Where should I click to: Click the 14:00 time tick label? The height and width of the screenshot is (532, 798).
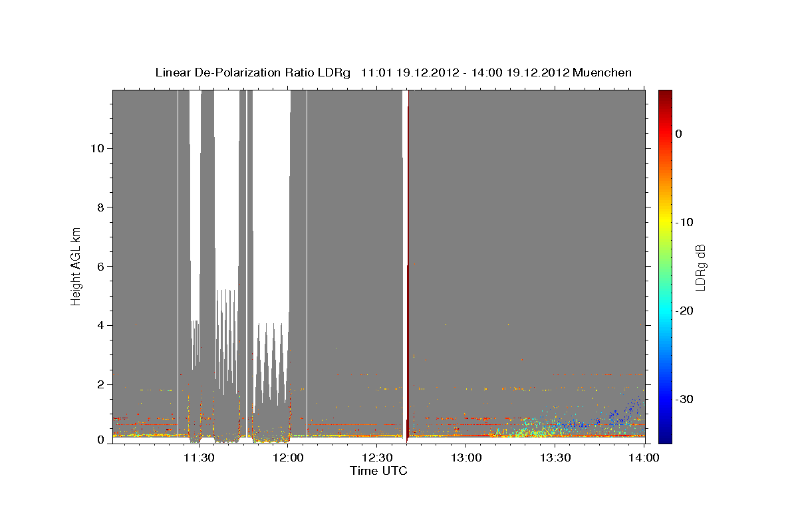644,458
